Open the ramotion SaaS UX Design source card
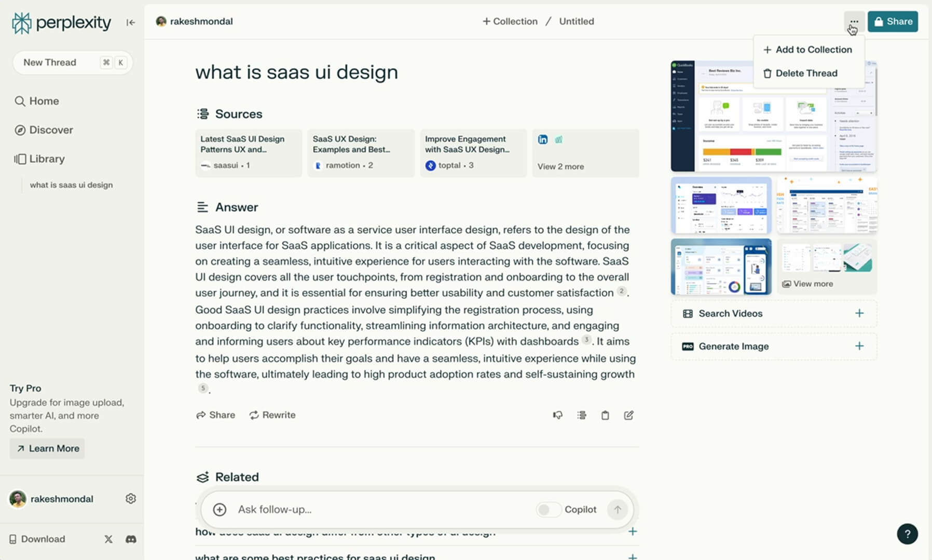The width and height of the screenshot is (932, 560). click(x=360, y=152)
